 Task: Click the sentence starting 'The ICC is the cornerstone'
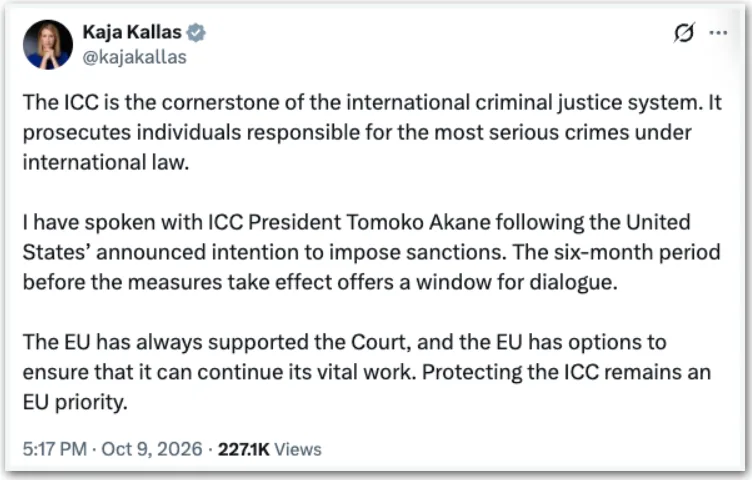pos(362,103)
